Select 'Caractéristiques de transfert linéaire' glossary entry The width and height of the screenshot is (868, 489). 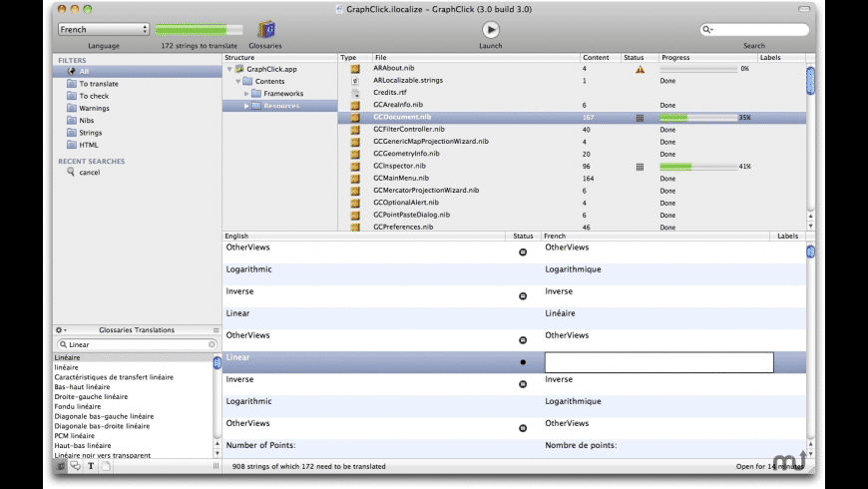(114, 377)
